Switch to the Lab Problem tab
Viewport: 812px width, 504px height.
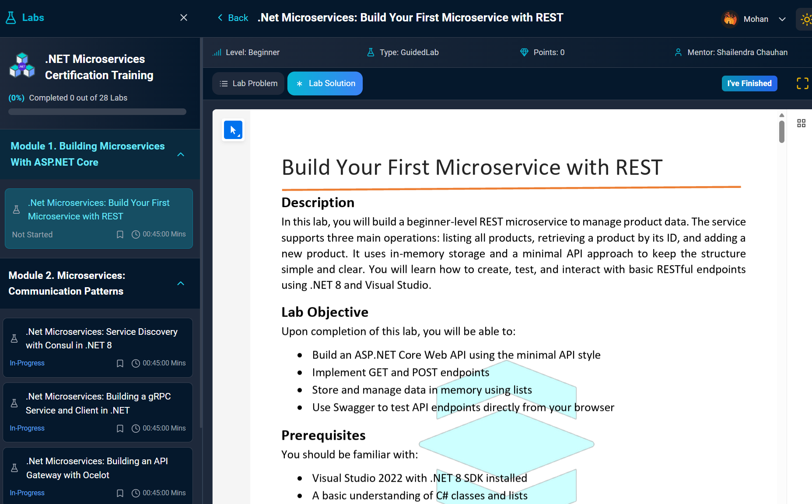[x=248, y=83]
